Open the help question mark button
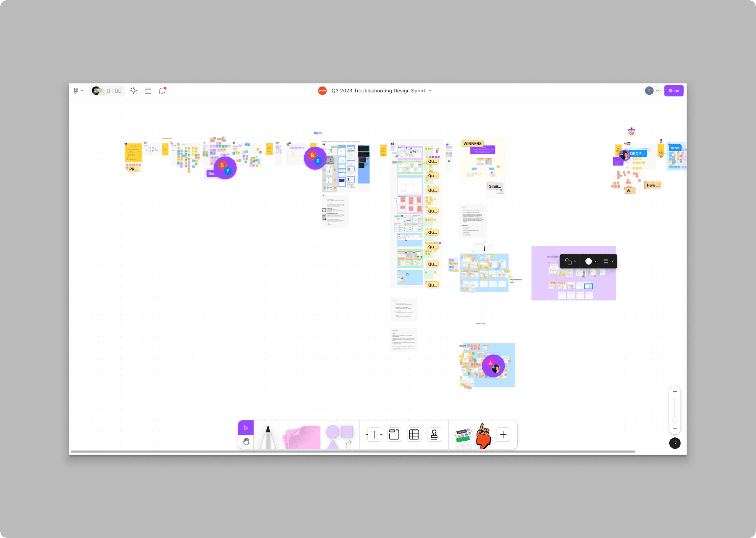 click(675, 443)
